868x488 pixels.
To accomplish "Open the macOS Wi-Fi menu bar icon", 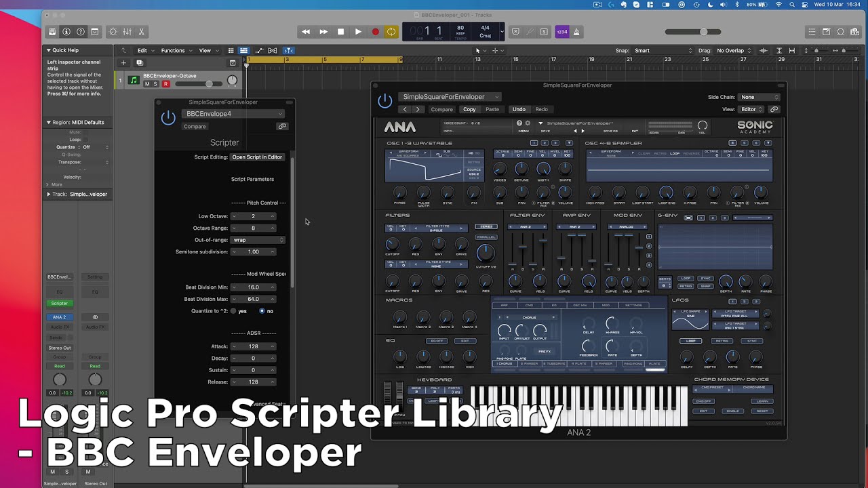I will click(778, 5).
